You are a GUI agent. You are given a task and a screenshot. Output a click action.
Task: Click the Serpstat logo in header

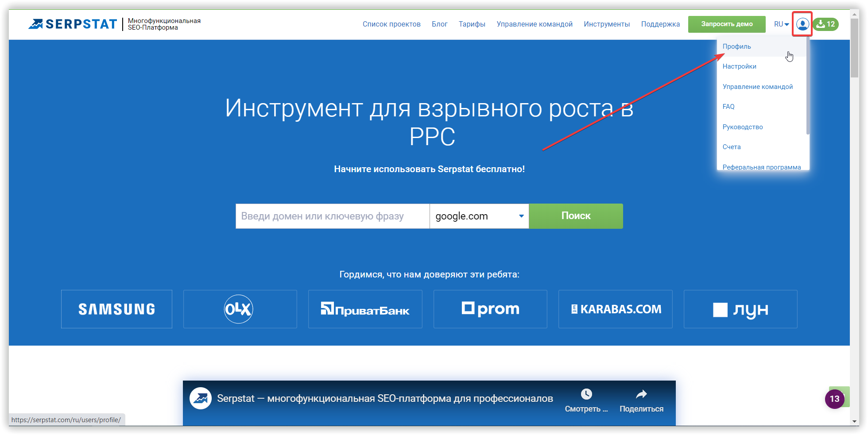pyautogui.click(x=73, y=24)
